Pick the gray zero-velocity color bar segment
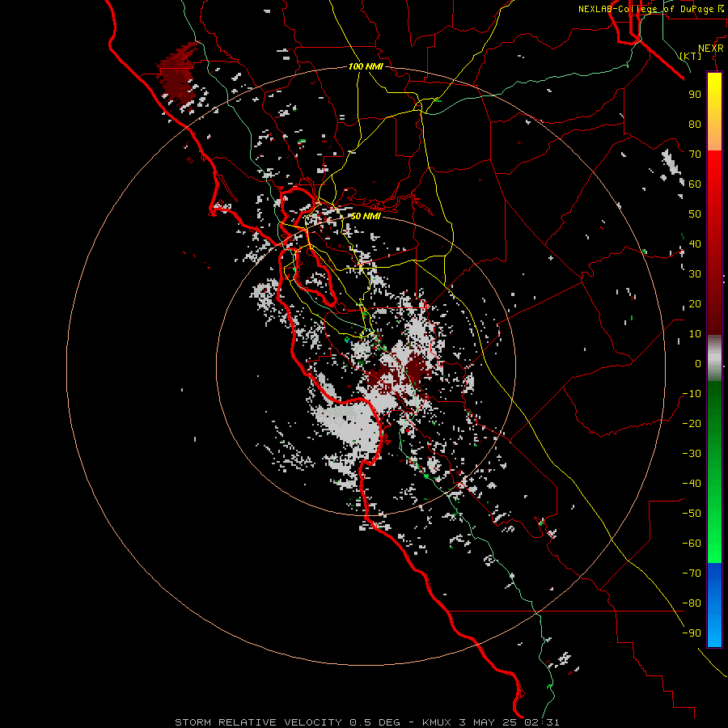This screenshot has width=728, height=728. [x=714, y=358]
